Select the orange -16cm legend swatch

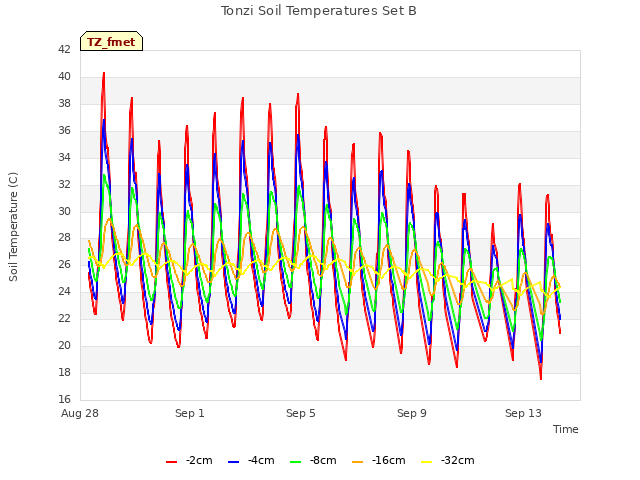(358, 462)
